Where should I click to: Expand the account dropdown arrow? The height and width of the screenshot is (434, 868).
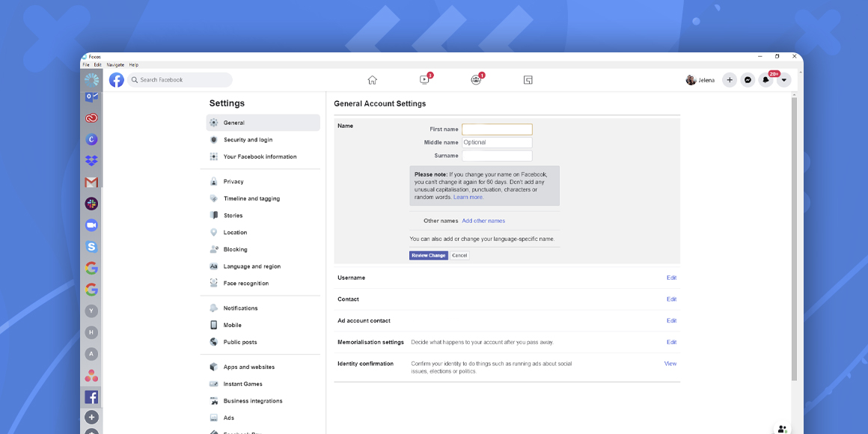pyautogui.click(x=784, y=80)
